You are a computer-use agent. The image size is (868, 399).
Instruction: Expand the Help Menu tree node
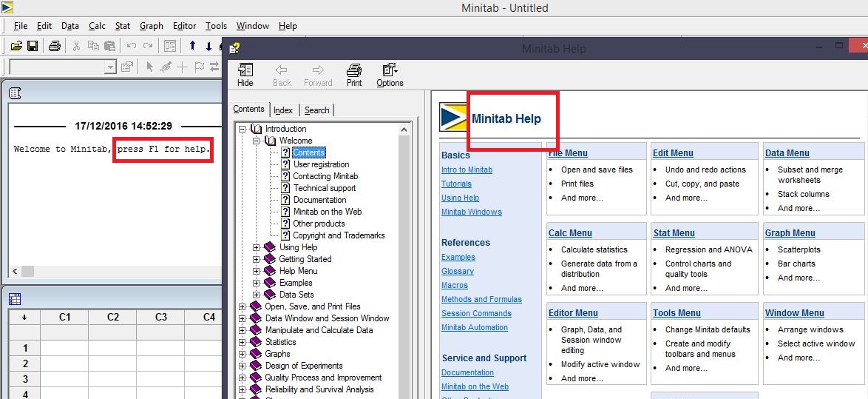tap(257, 271)
